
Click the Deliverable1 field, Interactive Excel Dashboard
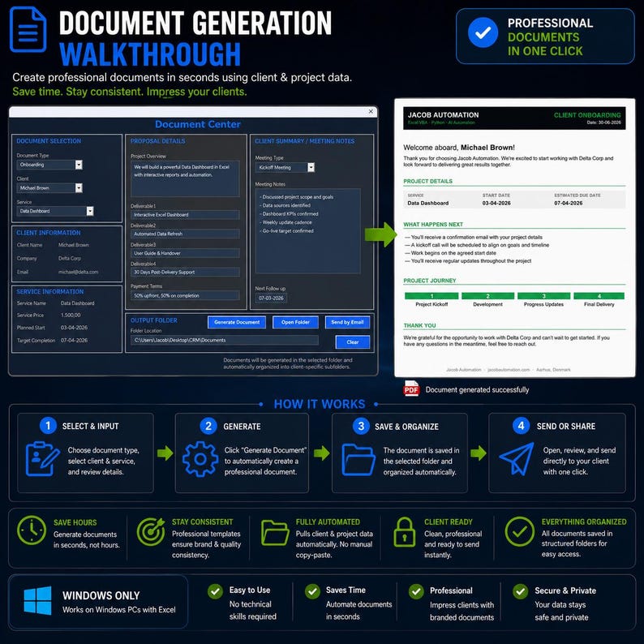coord(185,215)
